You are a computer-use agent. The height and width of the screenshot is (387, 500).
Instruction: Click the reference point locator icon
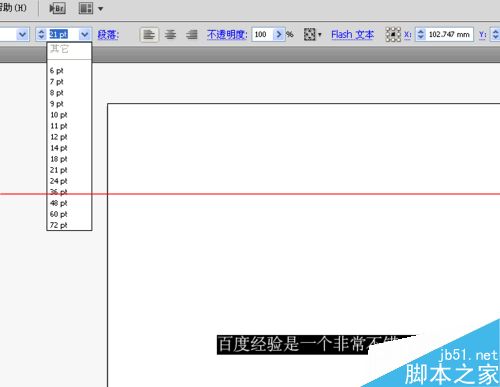tap(393, 34)
